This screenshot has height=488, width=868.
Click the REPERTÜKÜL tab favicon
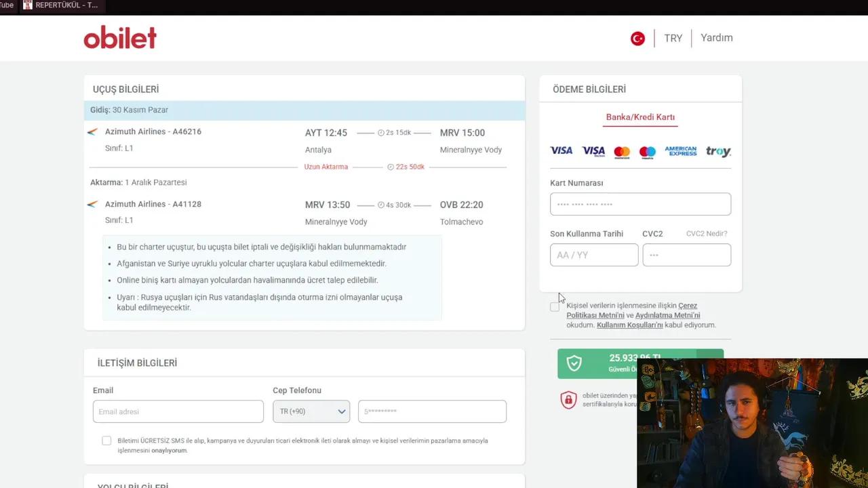pyautogui.click(x=28, y=5)
